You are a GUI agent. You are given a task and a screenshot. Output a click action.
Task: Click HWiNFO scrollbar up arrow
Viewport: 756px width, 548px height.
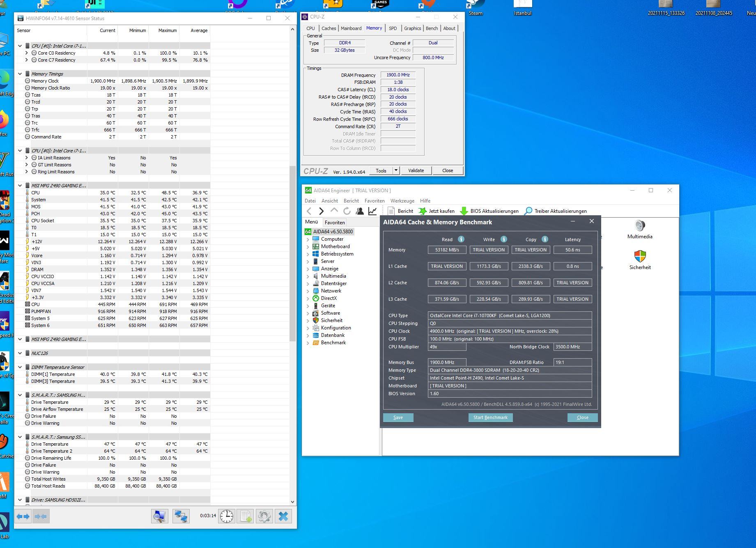[292, 30]
